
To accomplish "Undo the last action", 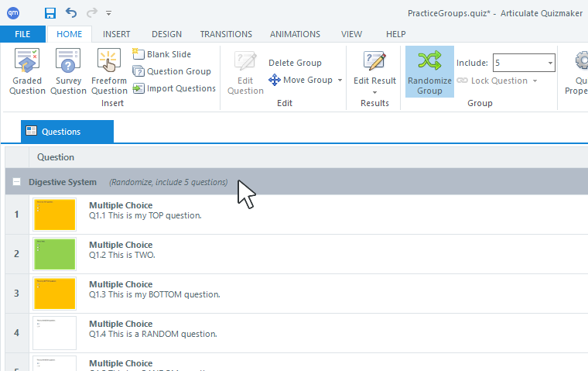I will pos(71,12).
